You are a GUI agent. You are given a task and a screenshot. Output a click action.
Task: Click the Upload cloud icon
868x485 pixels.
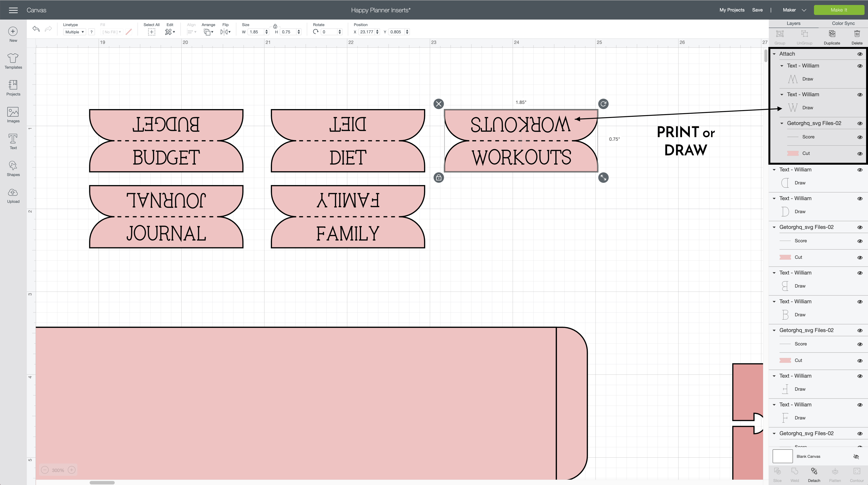tap(13, 195)
